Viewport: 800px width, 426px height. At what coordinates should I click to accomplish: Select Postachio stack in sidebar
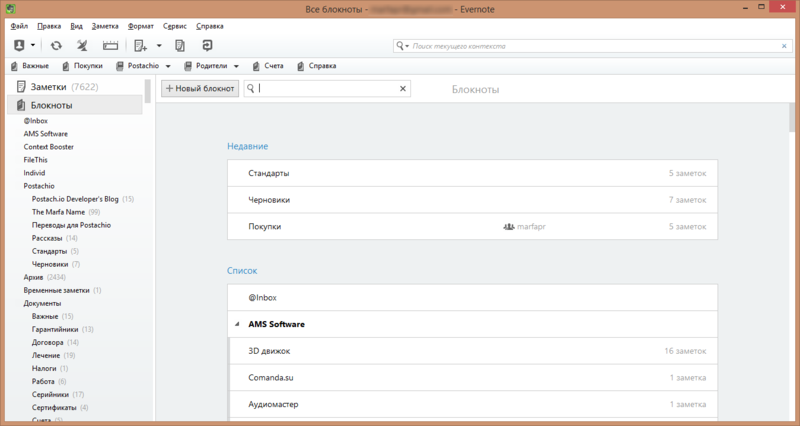pyautogui.click(x=39, y=186)
